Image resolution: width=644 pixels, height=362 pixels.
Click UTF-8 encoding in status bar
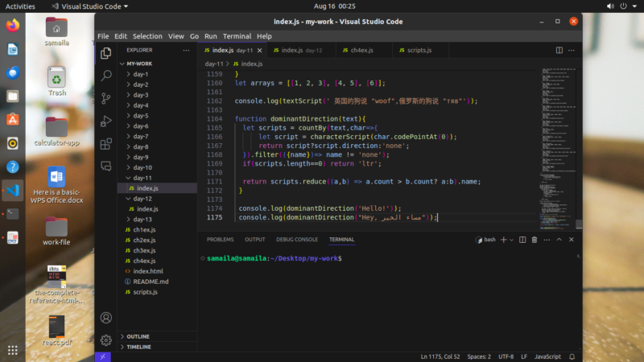coord(506,356)
